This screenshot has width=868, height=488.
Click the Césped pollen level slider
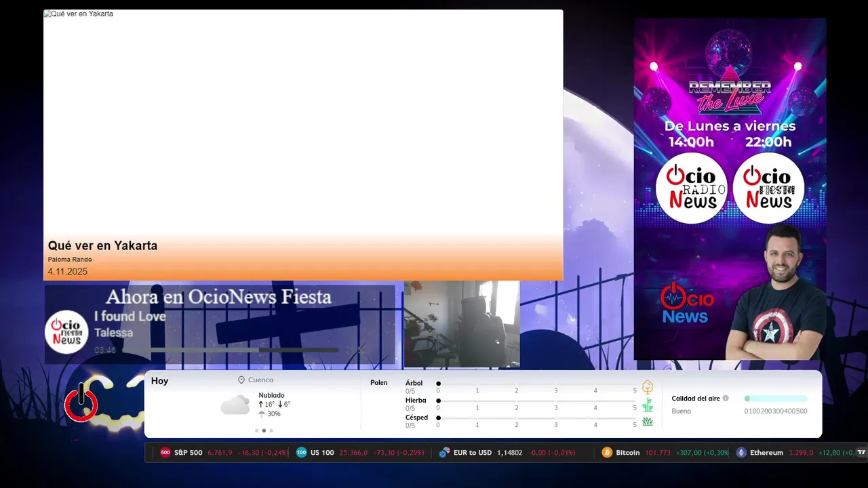pyautogui.click(x=536, y=418)
